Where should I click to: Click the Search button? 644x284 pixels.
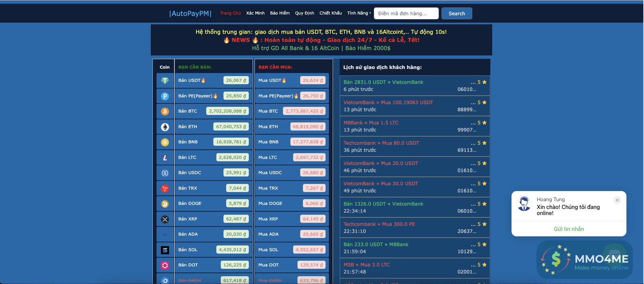(457, 14)
